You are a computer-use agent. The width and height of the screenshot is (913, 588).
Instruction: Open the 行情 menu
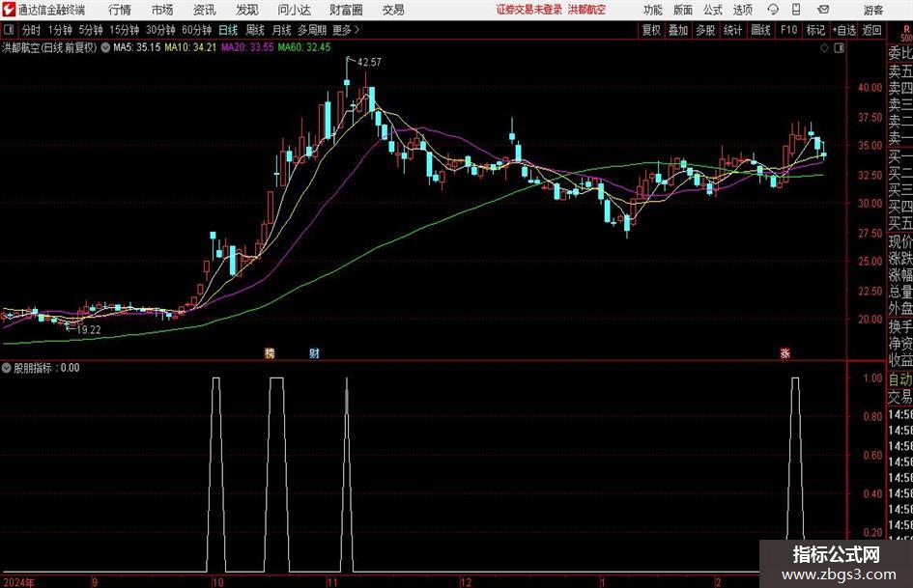[x=120, y=10]
